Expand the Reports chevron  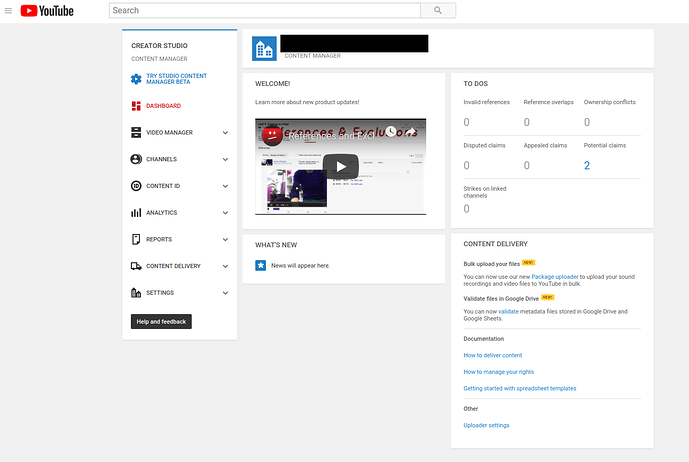225,240
